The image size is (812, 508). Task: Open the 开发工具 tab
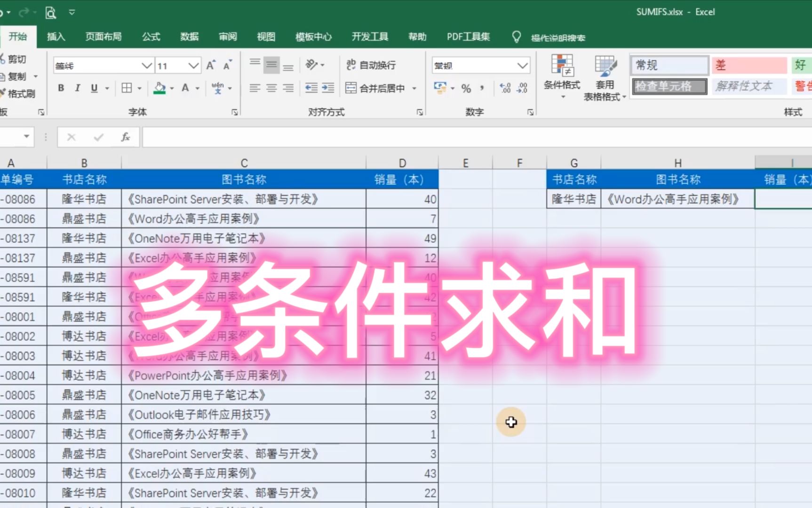click(370, 37)
